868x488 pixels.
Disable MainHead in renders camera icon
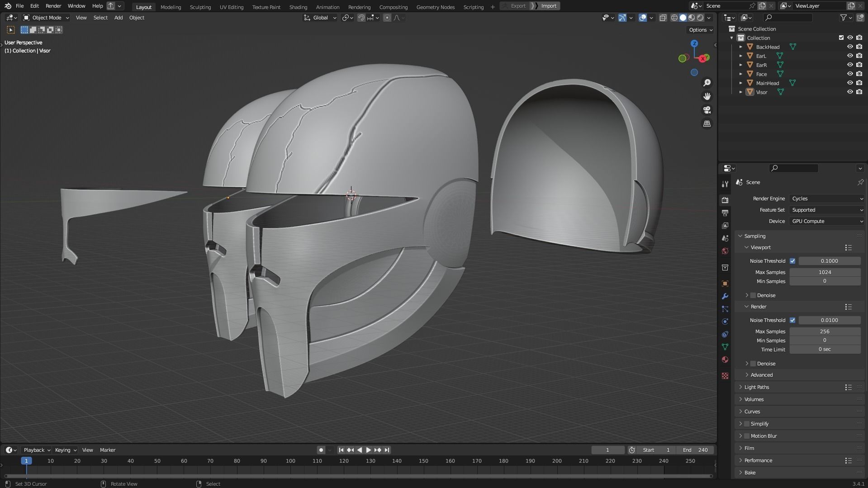tap(859, 83)
